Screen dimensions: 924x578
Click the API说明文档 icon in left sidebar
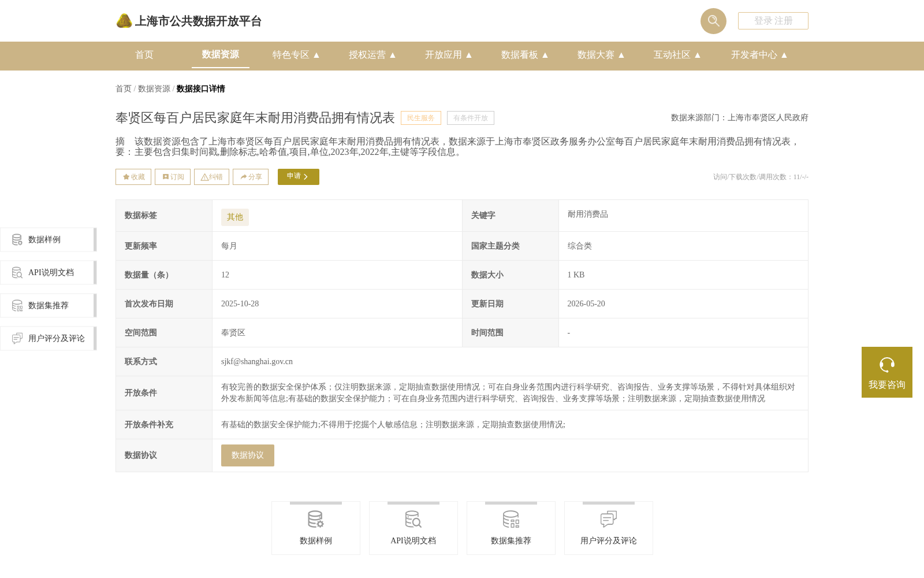(x=17, y=273)
